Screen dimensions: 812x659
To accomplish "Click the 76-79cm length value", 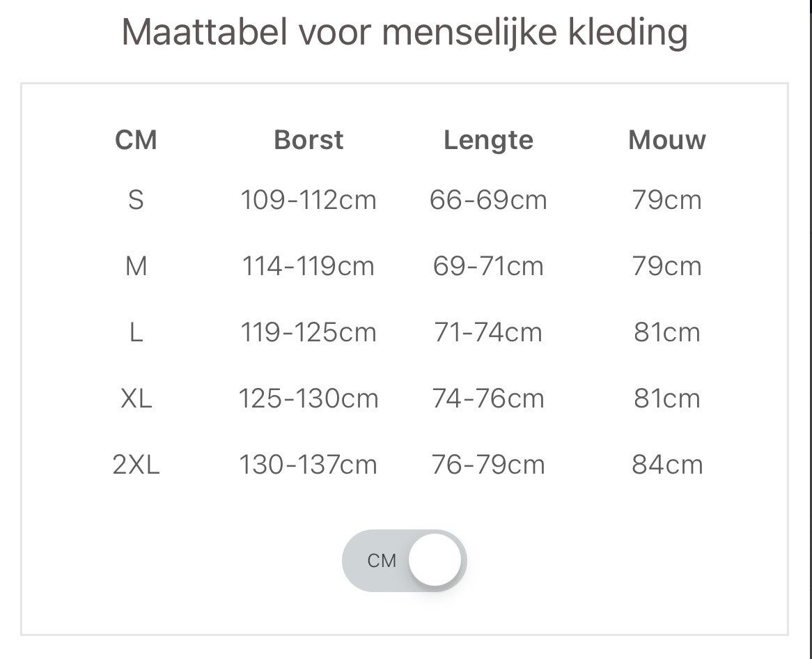I will point(488,465).
